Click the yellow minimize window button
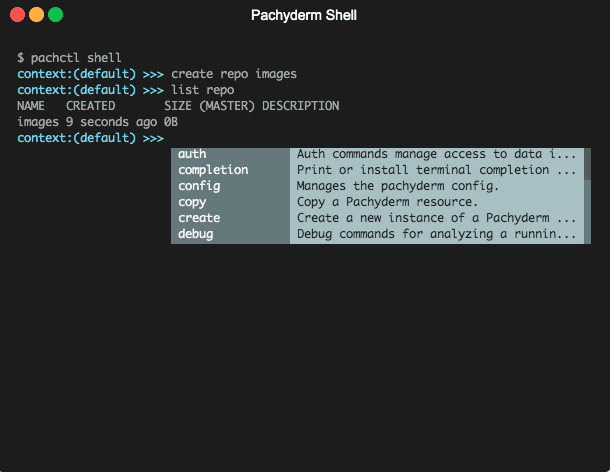Viewport: 610px width, 472px height. click(x=37, y=15)
